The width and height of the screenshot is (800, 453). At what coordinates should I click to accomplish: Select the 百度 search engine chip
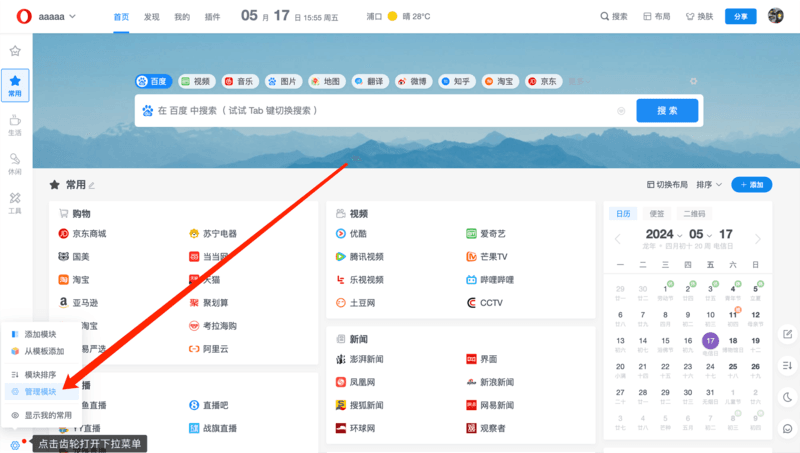tap(153, 81)
